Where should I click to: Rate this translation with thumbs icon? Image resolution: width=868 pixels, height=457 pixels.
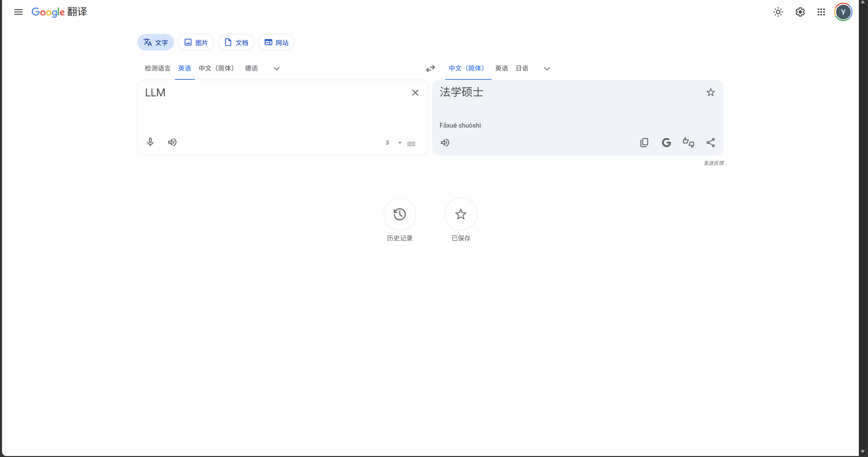click(689, 142)
